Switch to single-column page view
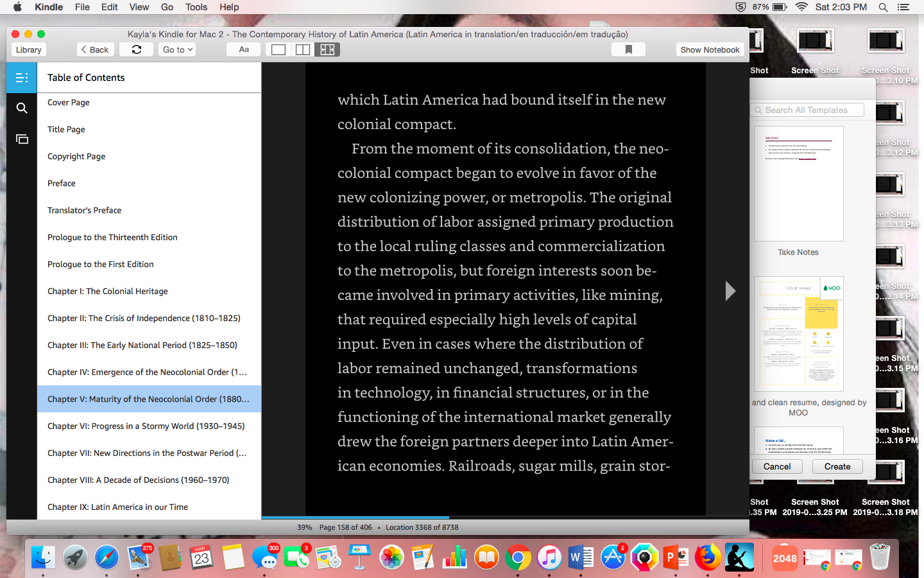The height and width of the screenshot is (578, 924). click(278, 49)
